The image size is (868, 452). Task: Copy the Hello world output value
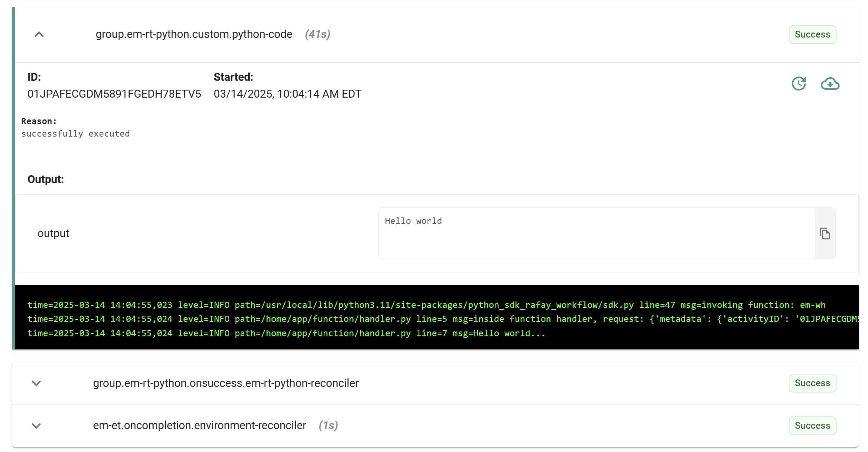pos(824,234)
